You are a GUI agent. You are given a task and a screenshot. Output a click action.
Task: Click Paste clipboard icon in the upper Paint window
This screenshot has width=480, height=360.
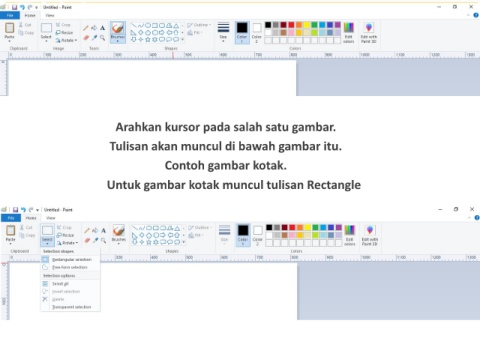tap(9, 32)
